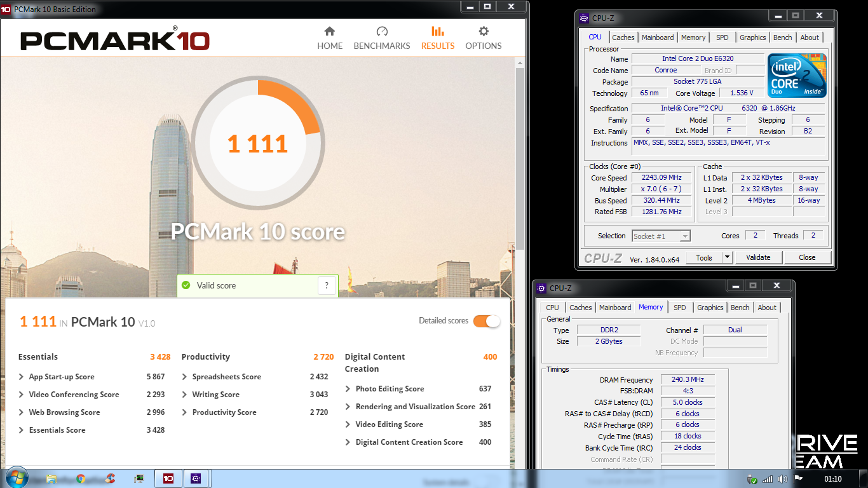Open the Windows Start menu orb
This screenshot has height=488, width=868.
17,478
